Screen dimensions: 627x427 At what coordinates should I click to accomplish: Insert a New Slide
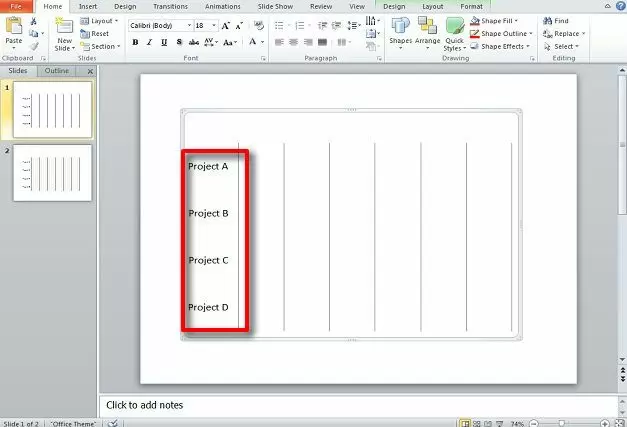(65, 33)
